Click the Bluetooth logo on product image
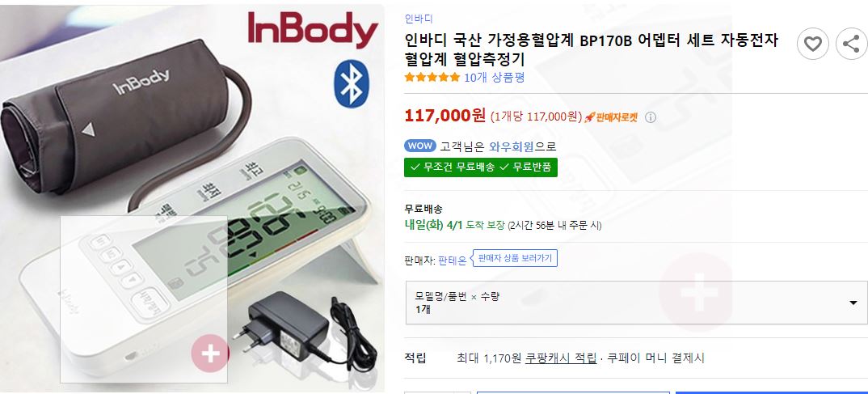The width and height of the screenshot is (868, 394). click(x=351, y=83)
